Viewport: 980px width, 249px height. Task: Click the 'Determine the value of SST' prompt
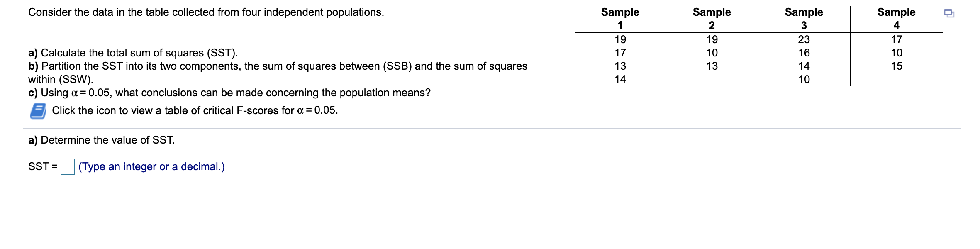(102, 140)
